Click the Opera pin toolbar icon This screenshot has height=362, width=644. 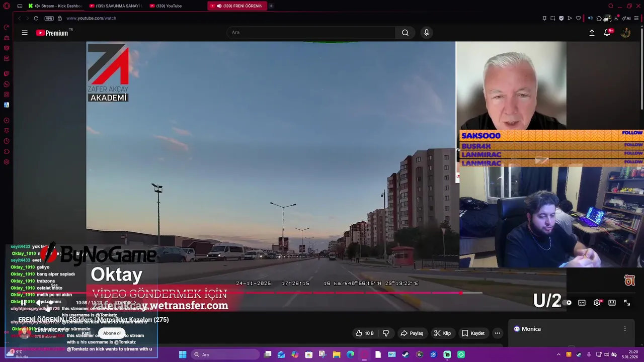pos(544,18)
